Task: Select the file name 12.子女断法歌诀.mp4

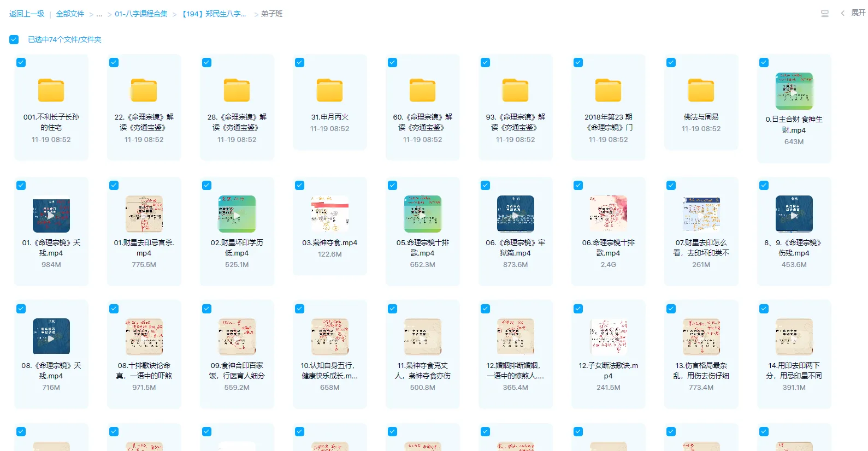Action: (x=609, y=371)
